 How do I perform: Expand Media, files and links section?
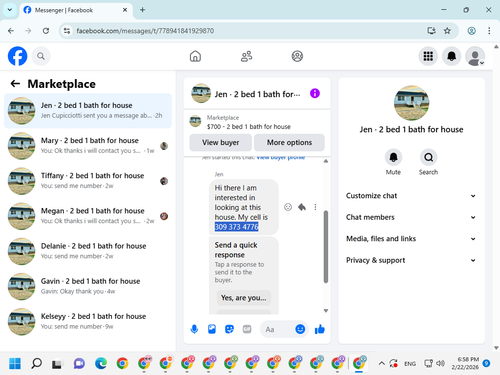[411, 239]
